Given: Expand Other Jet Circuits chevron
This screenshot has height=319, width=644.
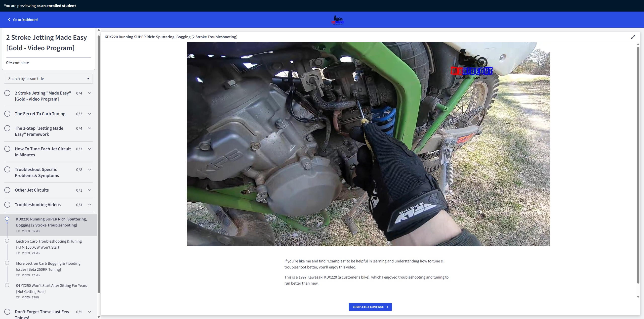Looking at the screenshot, I should (x=89, y=190).
